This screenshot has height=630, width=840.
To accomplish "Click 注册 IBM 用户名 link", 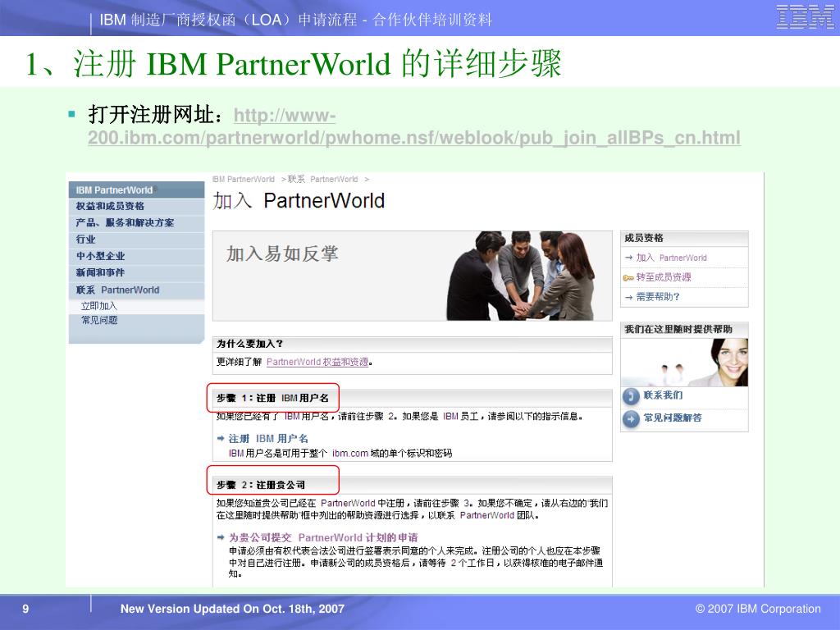I will click(x=268, y=439).
